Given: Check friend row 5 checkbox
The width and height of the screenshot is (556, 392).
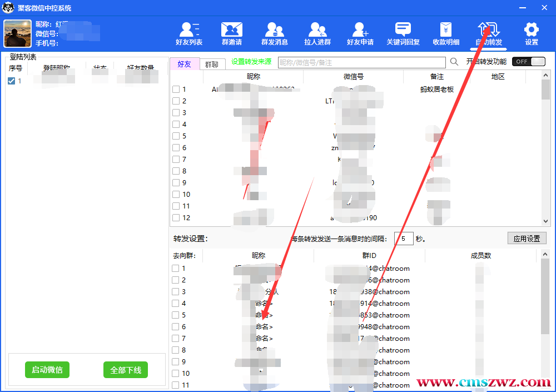Looking at the screenshot, I should [x=176, y=136].
